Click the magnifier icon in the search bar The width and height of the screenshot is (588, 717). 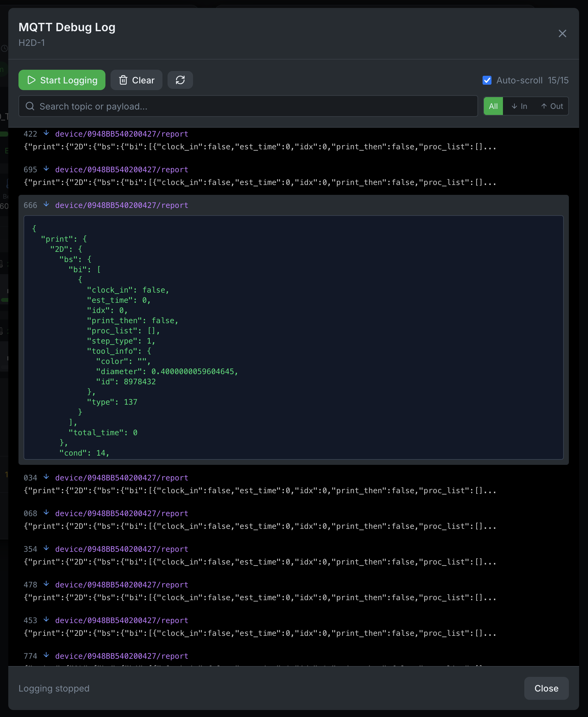coord(30,106)
